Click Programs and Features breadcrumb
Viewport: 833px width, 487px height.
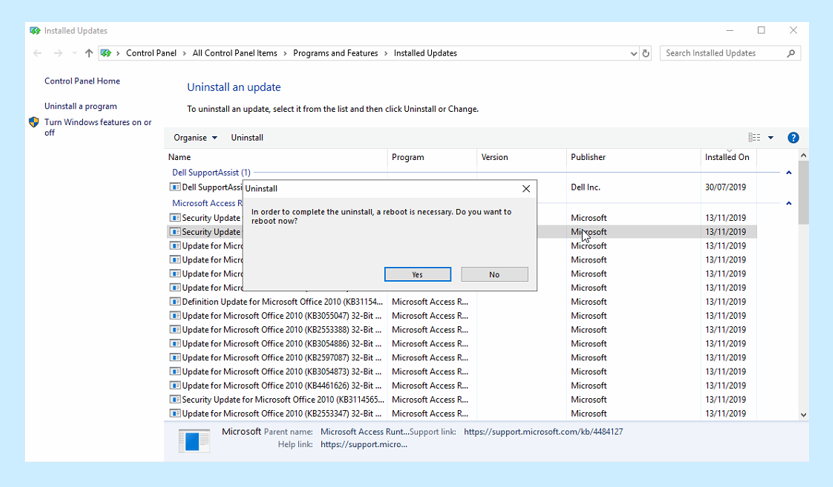(335, 53)
